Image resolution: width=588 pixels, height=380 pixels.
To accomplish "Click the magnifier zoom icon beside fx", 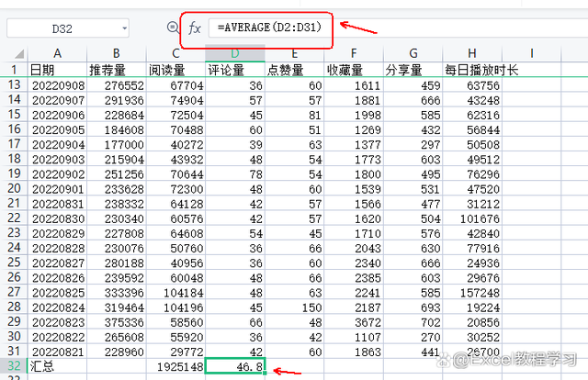I will pyautogui.click(x=173, y=28).
